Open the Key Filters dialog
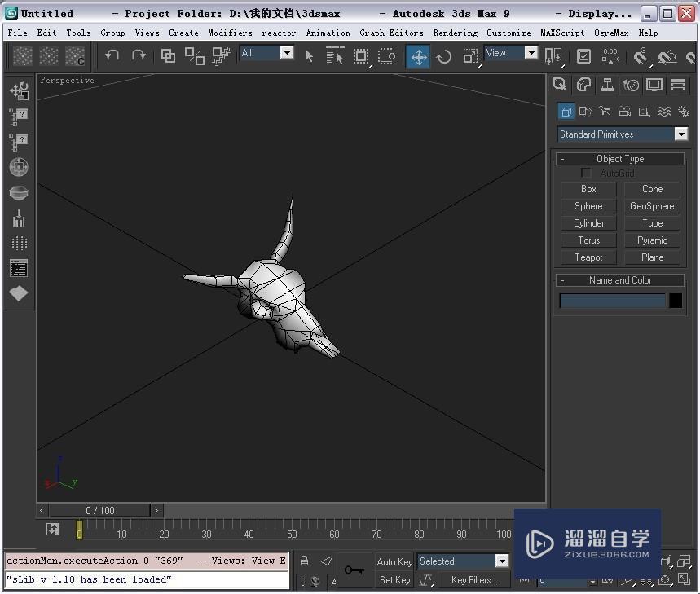The height and width of the screenshot is (594, 700). [x=474, y=580]
